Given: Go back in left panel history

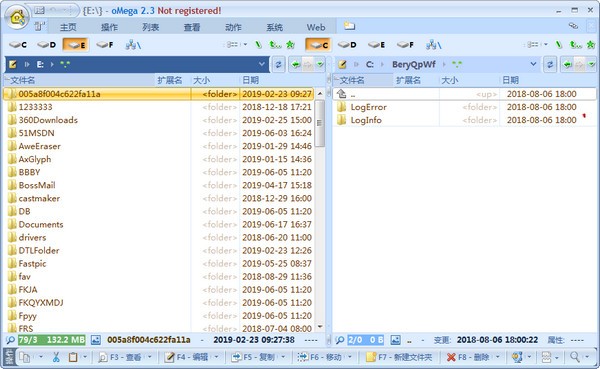Looking at the screenshot, I should coord(296,64).
